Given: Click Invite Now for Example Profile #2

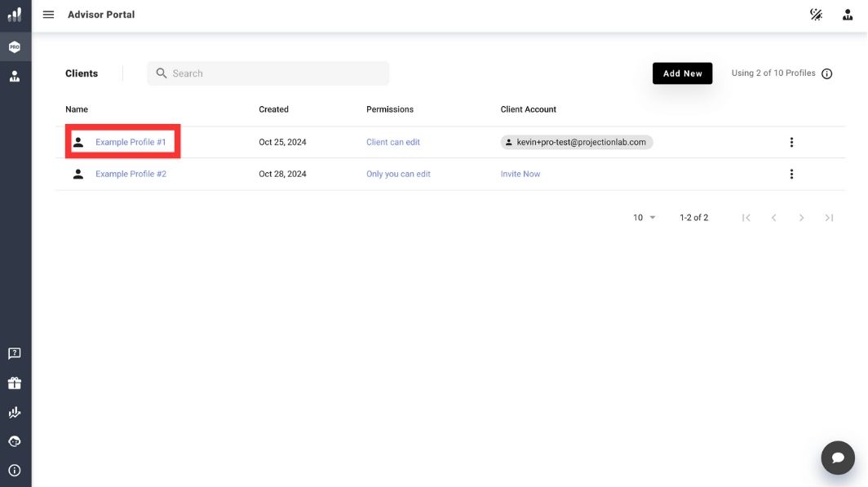Looking at the screenshot, I should 520,173.
